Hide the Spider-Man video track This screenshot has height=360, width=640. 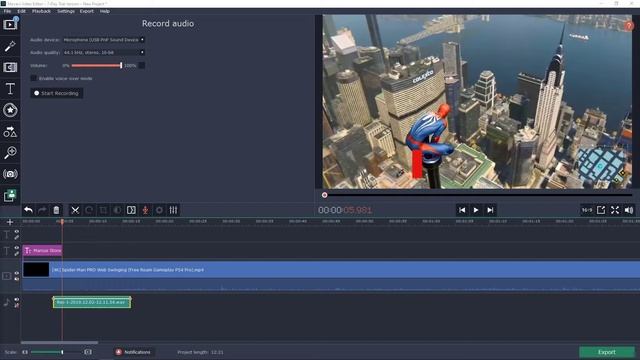point(17,273)
